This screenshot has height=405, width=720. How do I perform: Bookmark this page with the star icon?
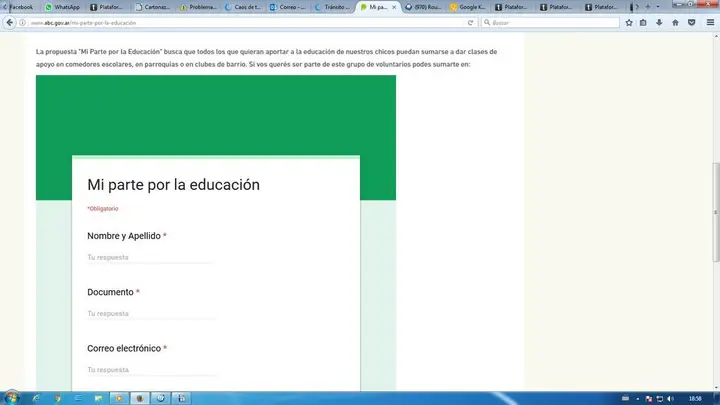[629, 22]
